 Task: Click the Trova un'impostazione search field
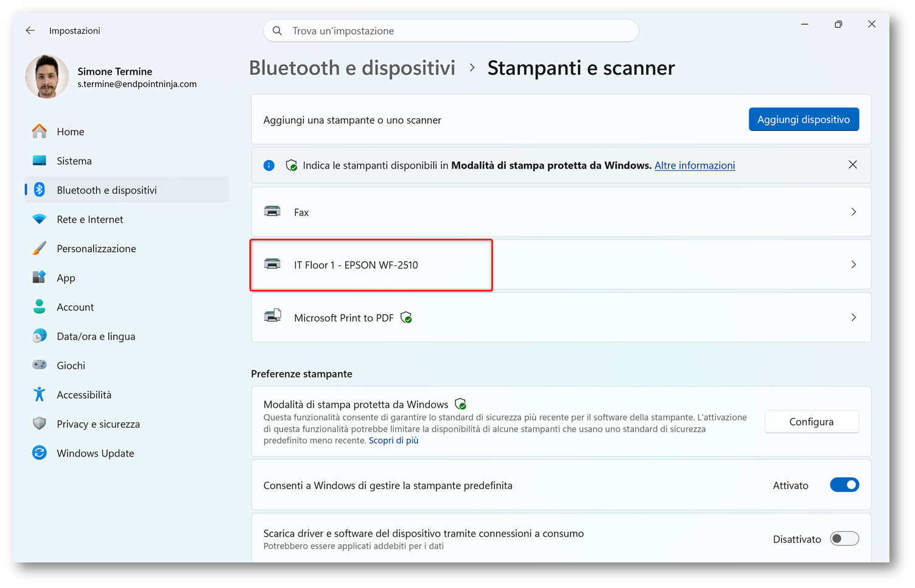point(451,31)
